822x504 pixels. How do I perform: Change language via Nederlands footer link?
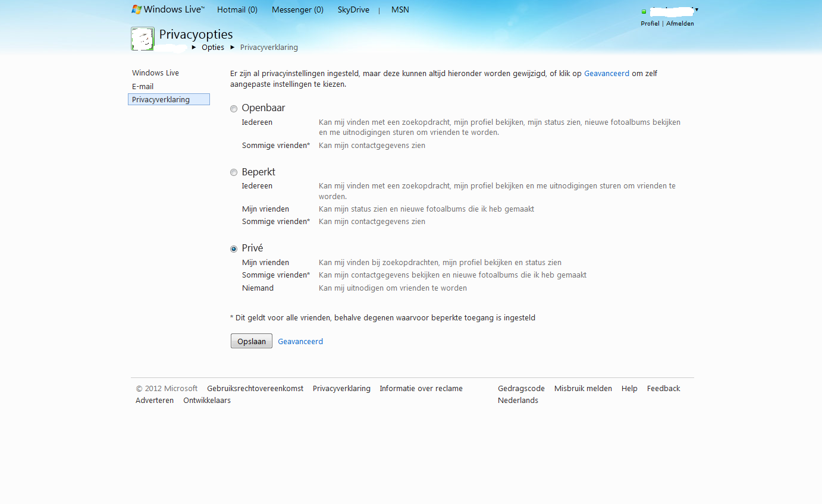(x=517, y=400)
